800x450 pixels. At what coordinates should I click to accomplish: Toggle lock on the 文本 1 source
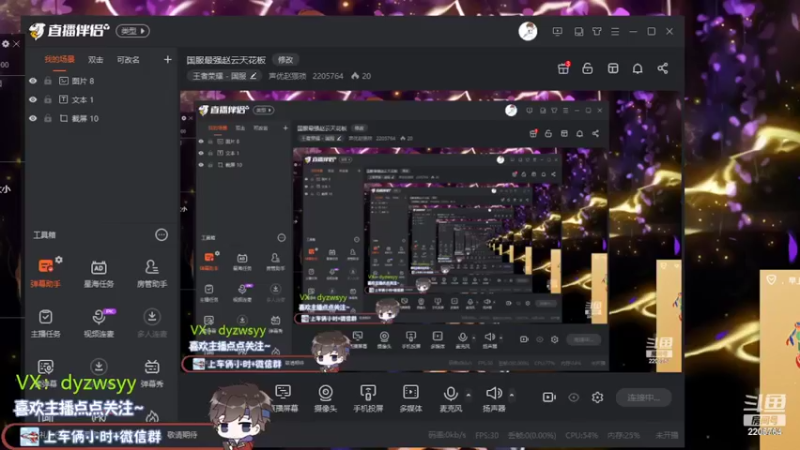(48, 99)
